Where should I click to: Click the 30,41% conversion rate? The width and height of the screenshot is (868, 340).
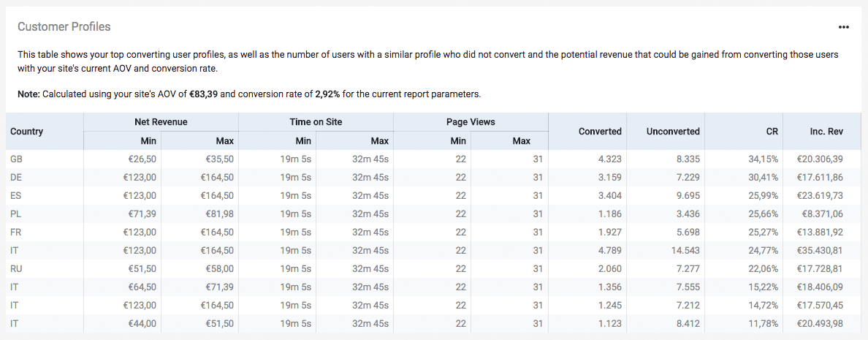[764, 177]
